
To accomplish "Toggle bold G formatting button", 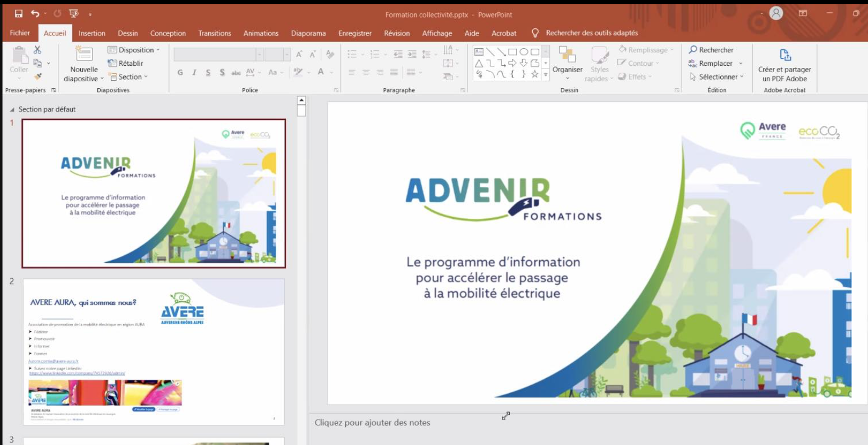I will 180,72.
